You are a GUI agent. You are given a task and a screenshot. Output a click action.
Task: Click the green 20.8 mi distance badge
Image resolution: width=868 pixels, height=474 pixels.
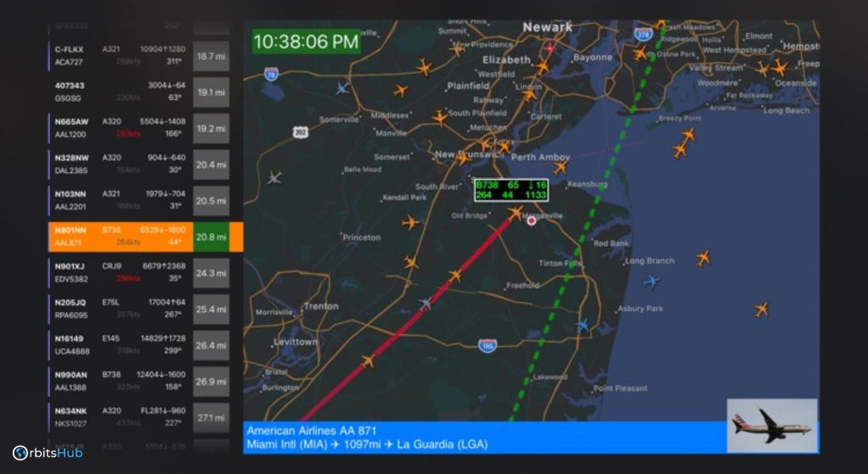(211, 237)
